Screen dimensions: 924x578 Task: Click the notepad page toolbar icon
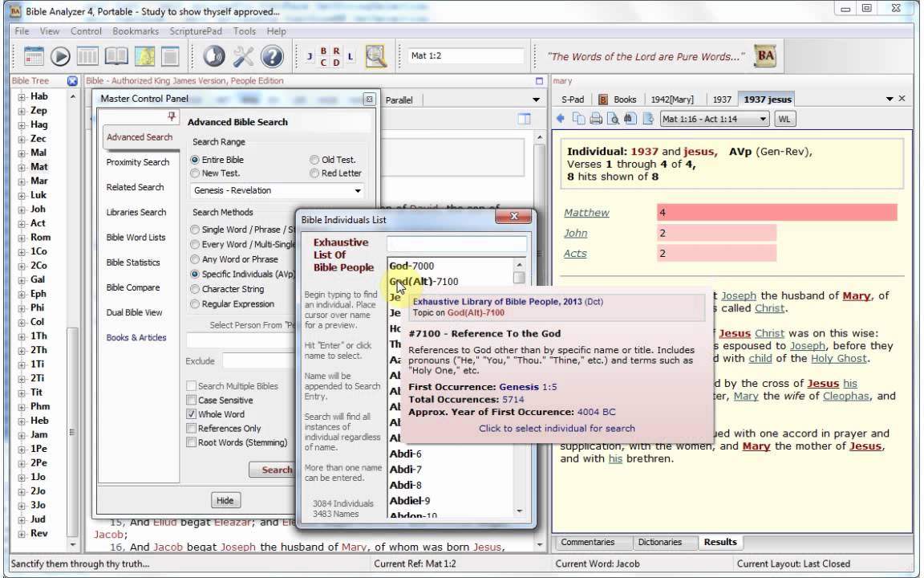170,57
